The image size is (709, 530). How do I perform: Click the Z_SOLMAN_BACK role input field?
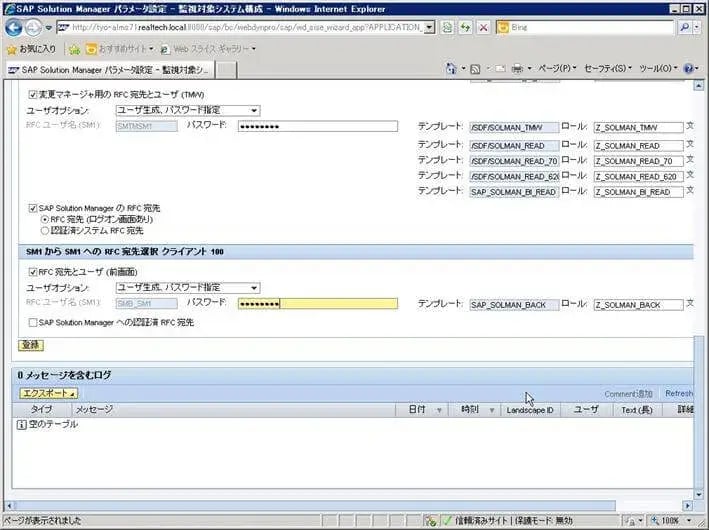pyautogui.click(x=638, y=305)
